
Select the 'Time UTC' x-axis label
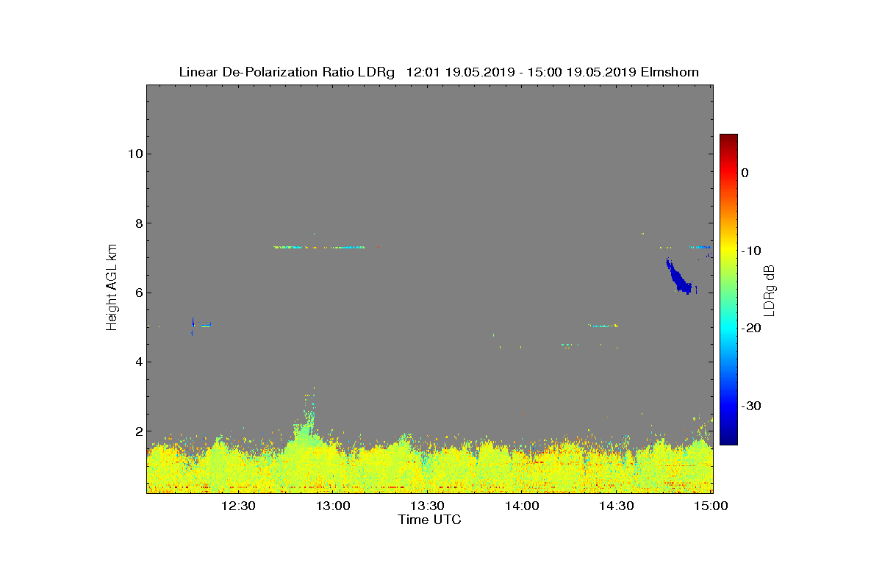(430, 520)
